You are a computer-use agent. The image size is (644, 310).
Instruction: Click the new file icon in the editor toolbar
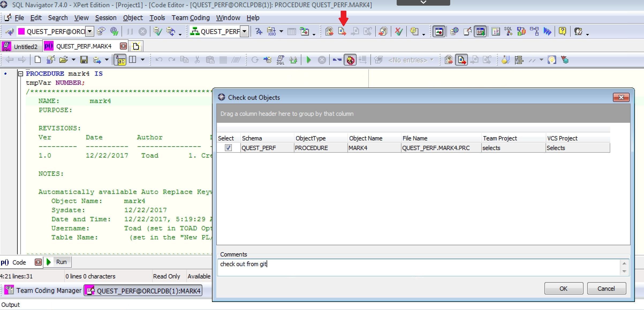38,60
